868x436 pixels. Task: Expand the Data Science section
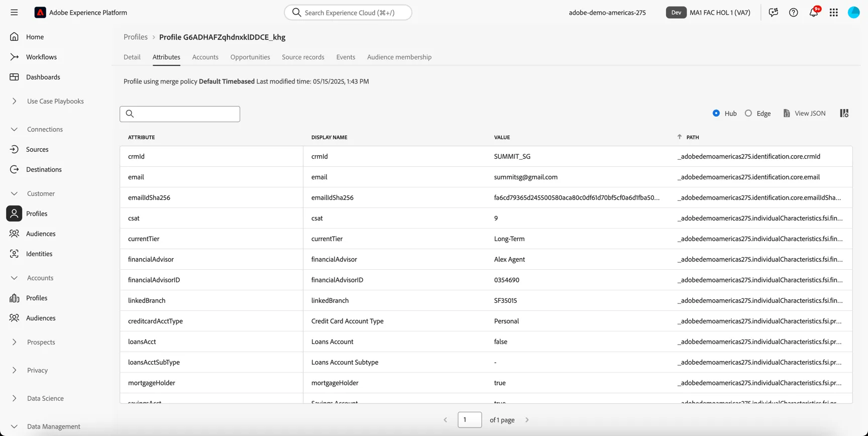click(14, 398)
